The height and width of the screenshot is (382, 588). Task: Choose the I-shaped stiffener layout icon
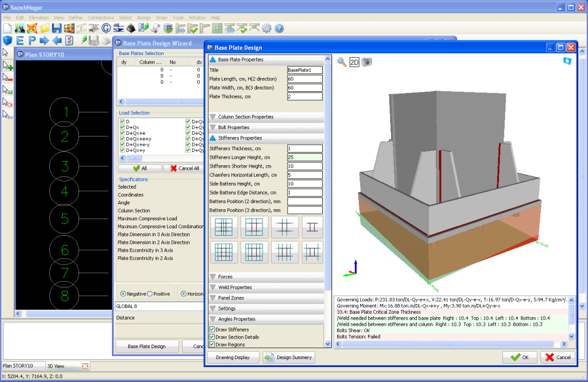point(312,227)
